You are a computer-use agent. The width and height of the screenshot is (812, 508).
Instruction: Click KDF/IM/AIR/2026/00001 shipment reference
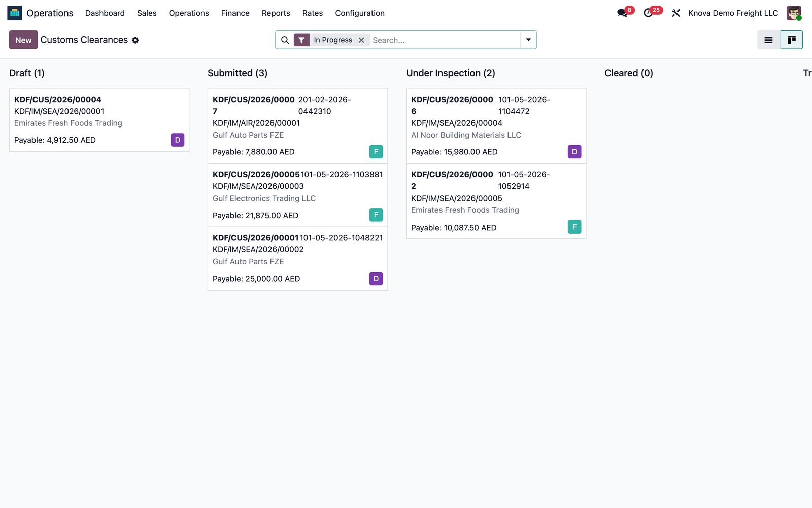256,123
